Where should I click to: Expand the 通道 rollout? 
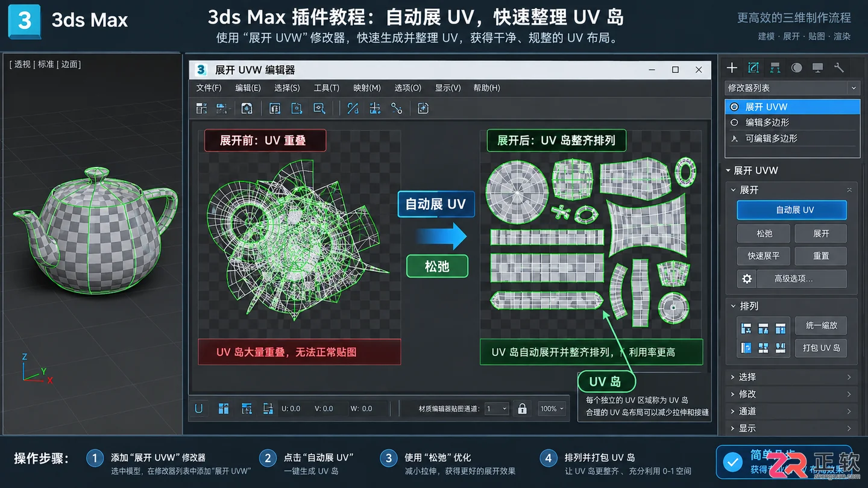coord(792,411)
